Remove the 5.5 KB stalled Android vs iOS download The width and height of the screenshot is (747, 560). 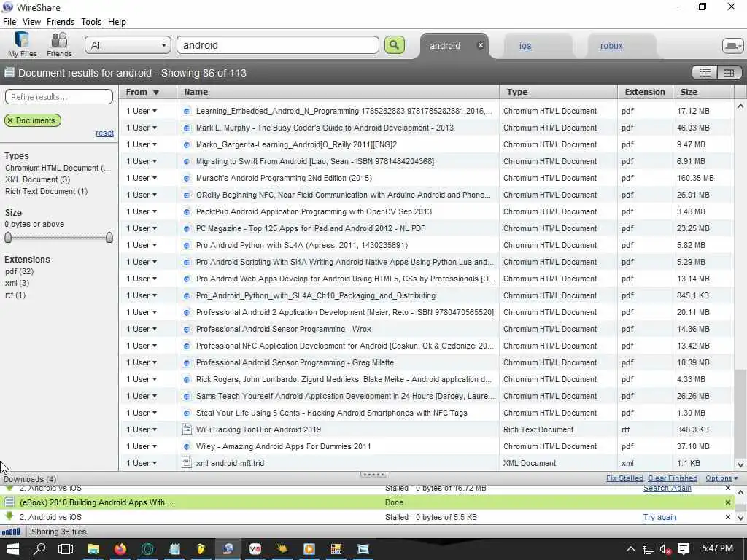click(x=727, y=517)
